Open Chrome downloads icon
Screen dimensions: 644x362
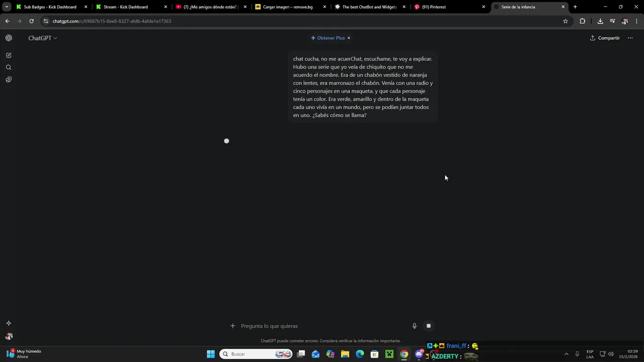[x=600, y=21]
